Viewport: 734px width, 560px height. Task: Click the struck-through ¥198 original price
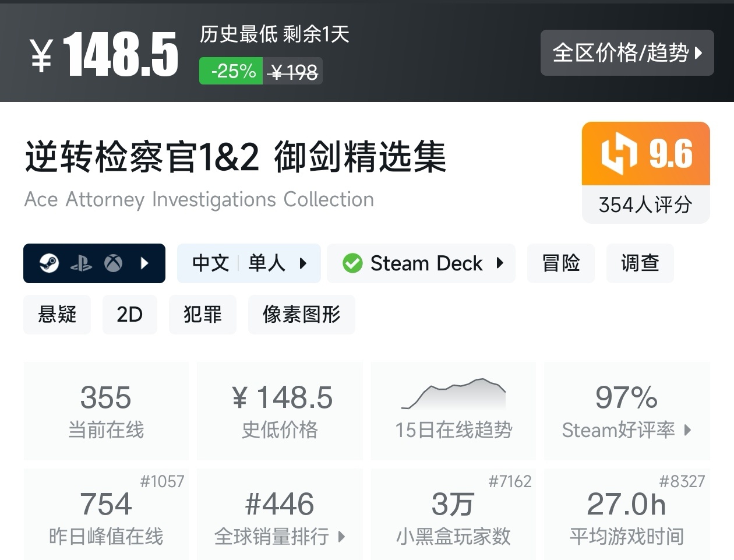(294, 72)
